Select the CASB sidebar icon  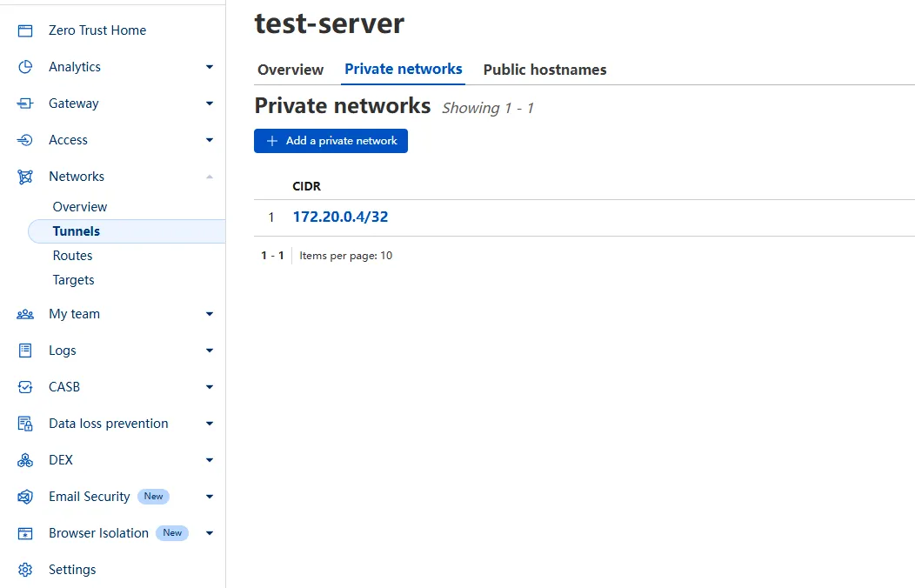point(24,386)
